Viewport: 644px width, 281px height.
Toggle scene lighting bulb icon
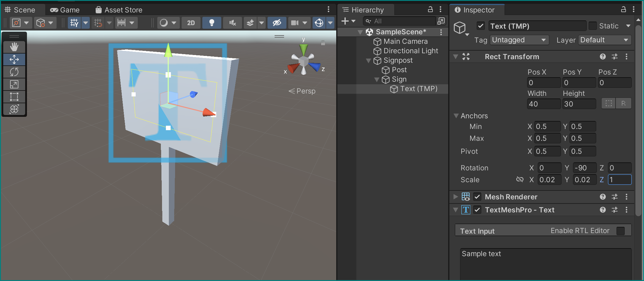[212, 23]
